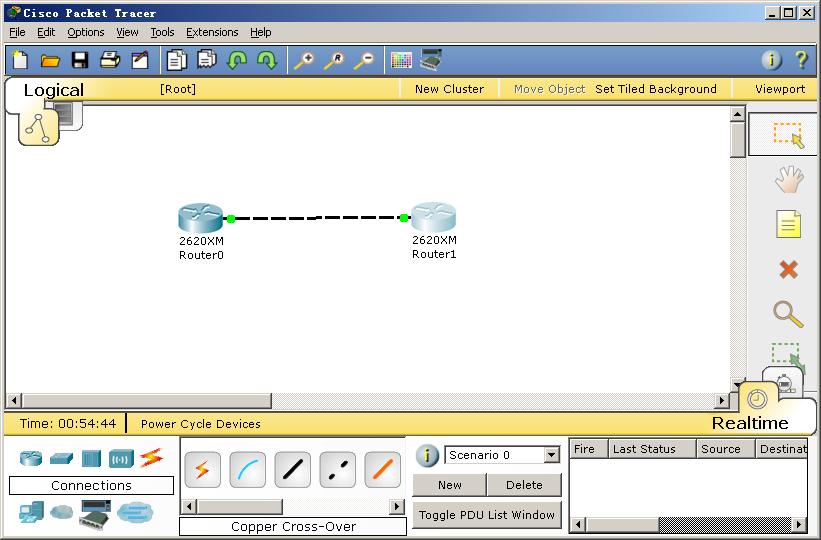Pick the Console cable connection

(x=248, y=470)
